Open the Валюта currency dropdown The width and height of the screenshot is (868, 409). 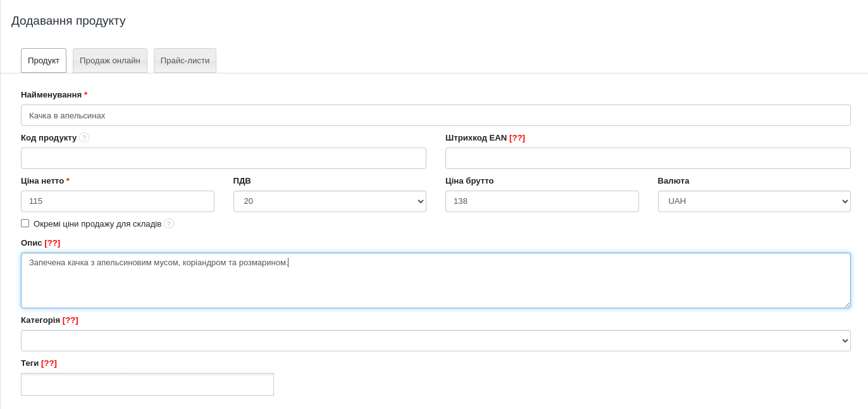753,201
